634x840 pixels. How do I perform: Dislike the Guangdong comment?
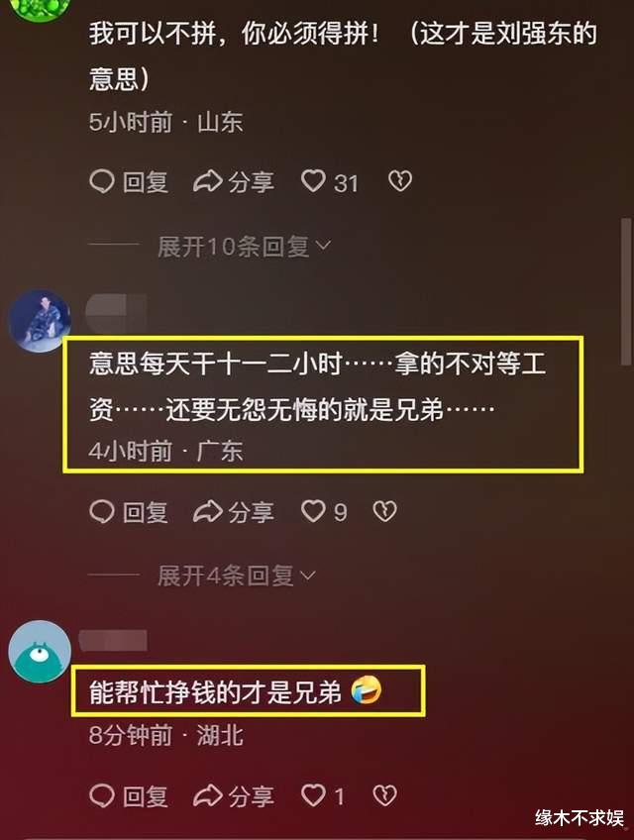click(x=384, y=511)
